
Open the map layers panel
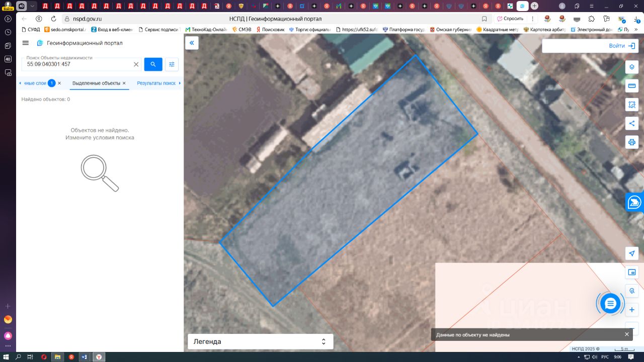tap(632, 67)
